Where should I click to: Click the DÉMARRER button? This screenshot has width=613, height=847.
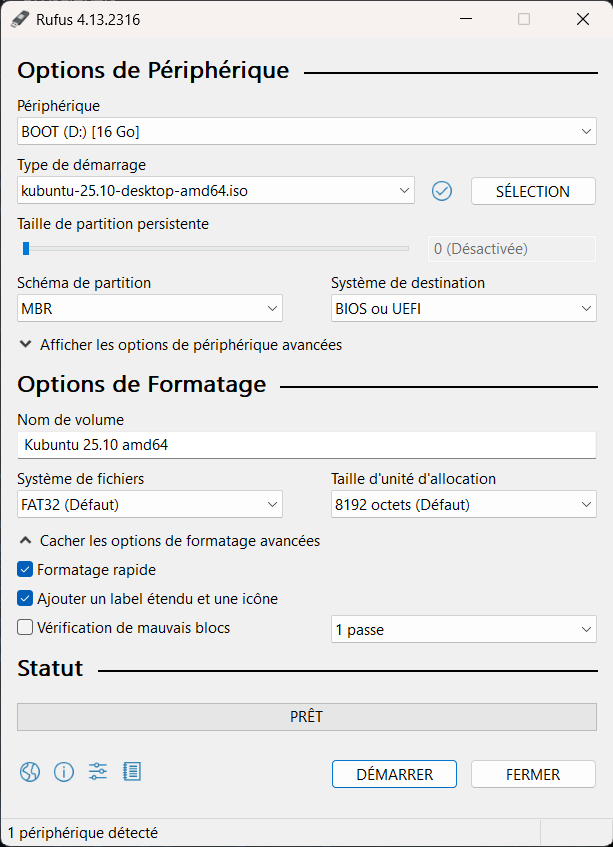[x=394, y=774]
